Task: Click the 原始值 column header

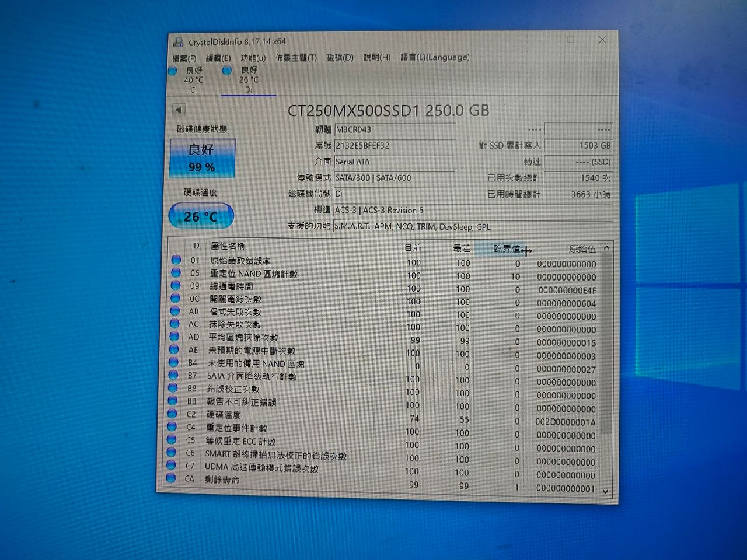Action: point(582,249)
